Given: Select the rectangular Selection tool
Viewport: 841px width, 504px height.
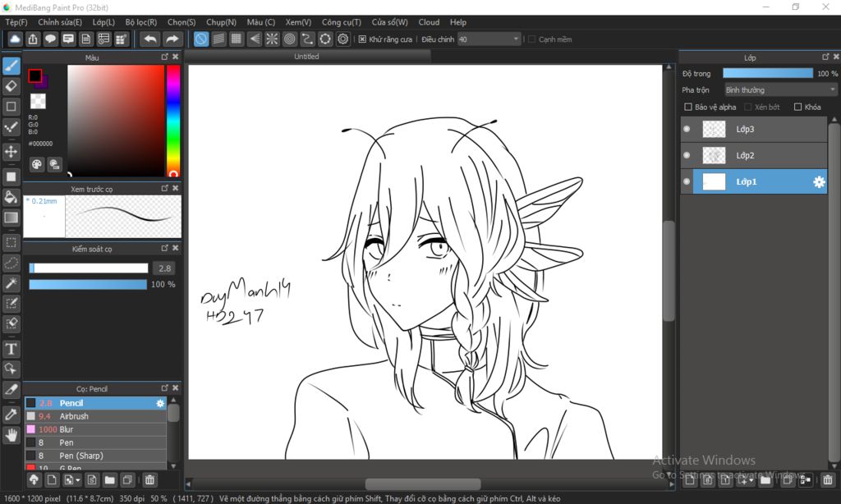Looking at the screenshot, I should tap(11, 242).
